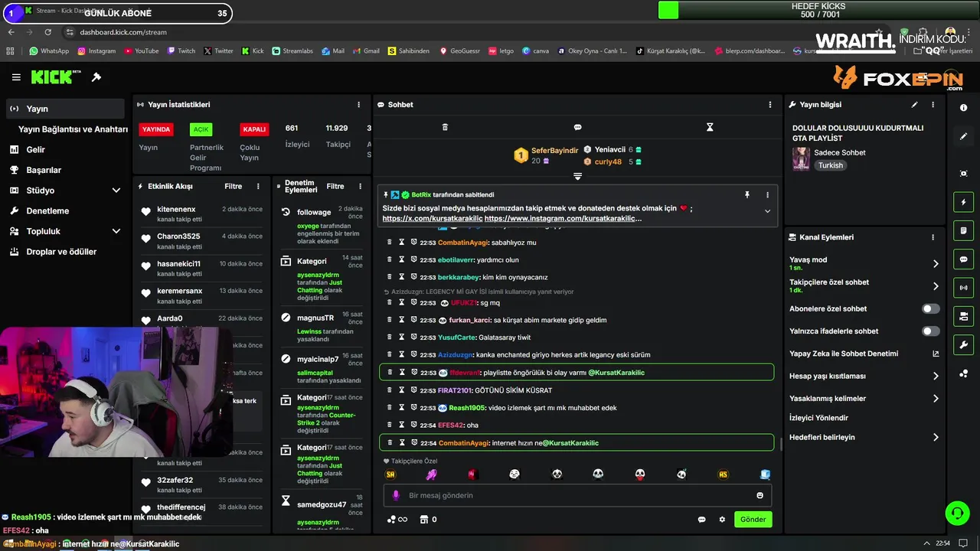Expand the pinned BotRix message chevron
Screen dimensions: 980x551
click(767, 211)
